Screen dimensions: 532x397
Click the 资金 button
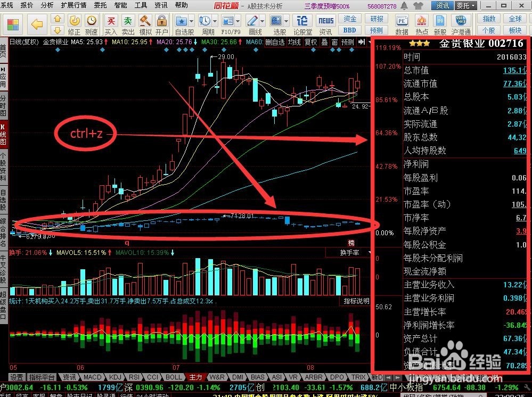(350, 19)
